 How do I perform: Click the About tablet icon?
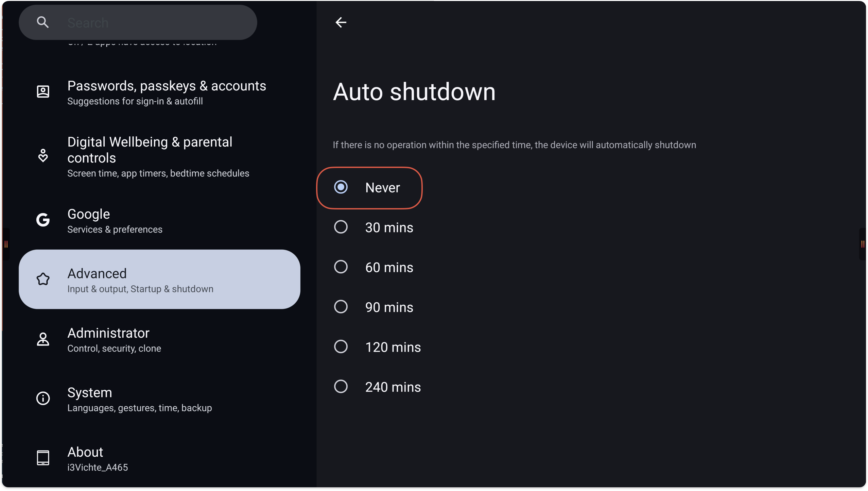pyautogui.click(x=43, y=458)
